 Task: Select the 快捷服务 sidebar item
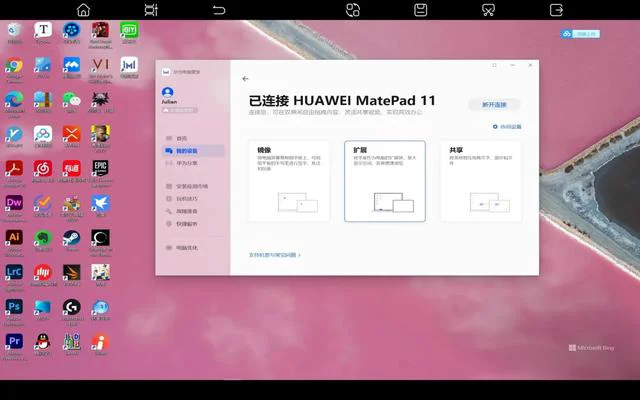tap(193, 224)
